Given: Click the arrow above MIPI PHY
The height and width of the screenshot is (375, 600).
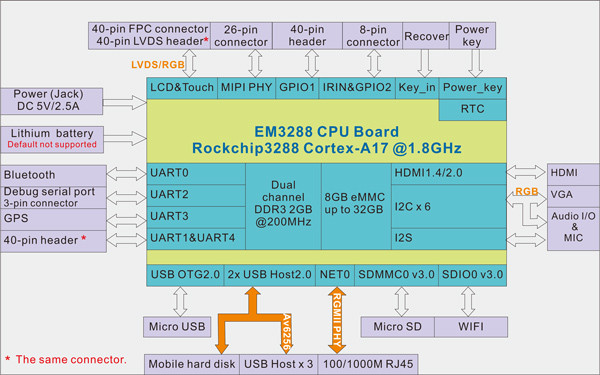Looking at the screenshot, I should point(255,63).
